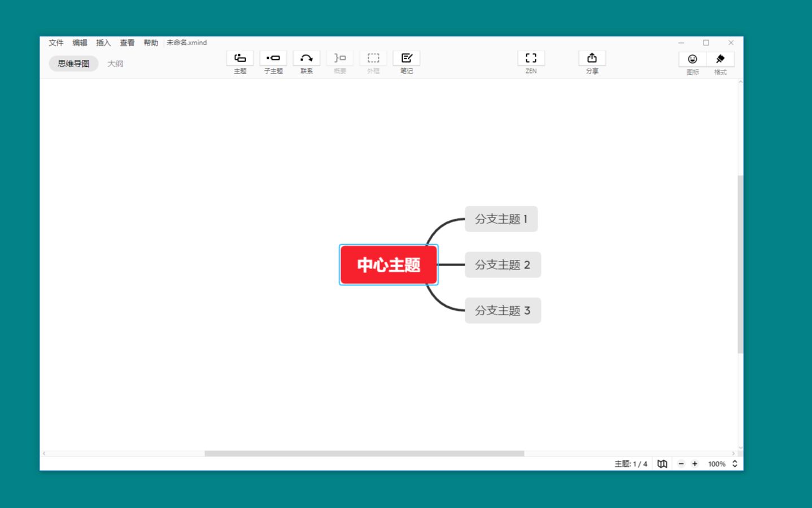Open the 格式 format panel
Image resolution: width=812 pixels, height=508 pixels.
point(721,59)
